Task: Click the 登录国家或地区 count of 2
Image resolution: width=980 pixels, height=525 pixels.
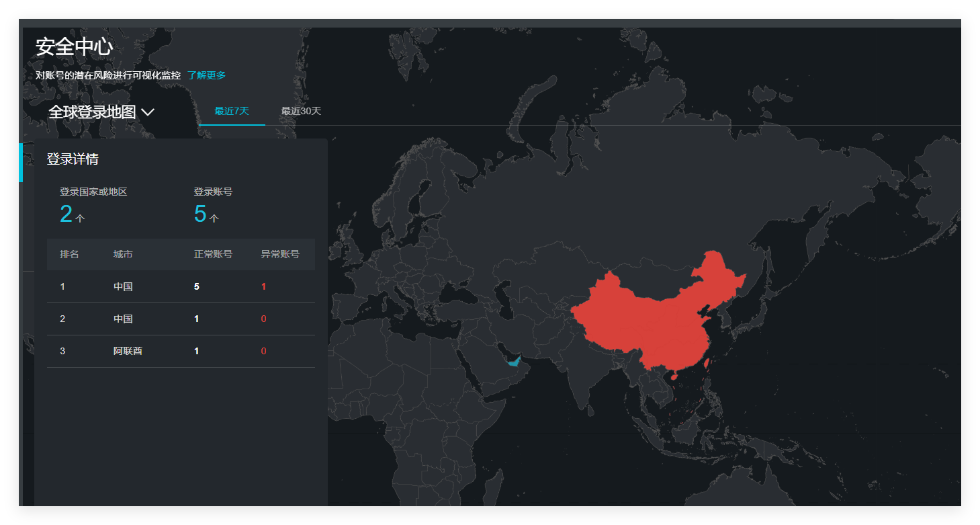Action: coord(66,214)
